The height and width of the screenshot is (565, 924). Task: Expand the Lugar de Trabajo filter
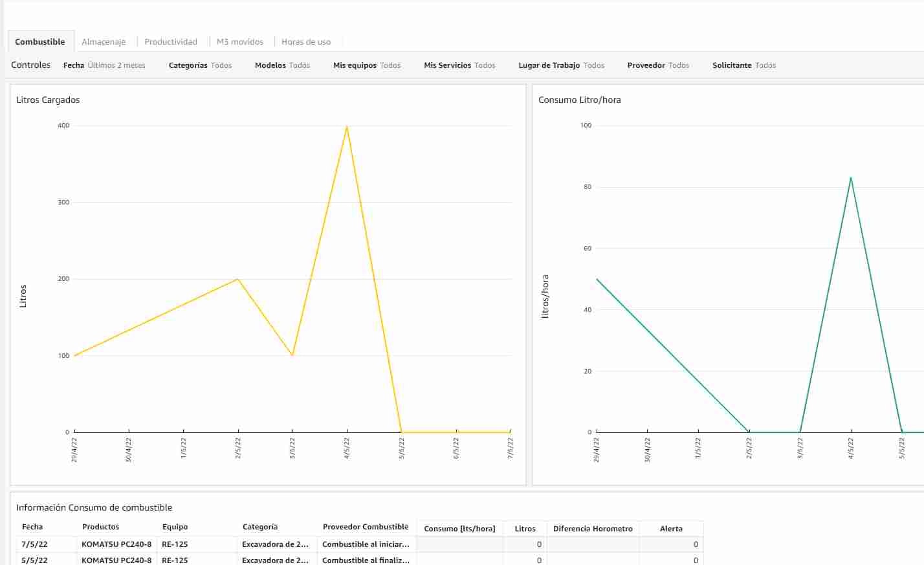[x=561, y=65]
